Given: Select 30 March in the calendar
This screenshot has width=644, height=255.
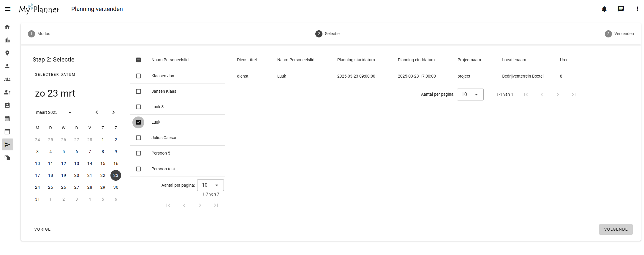Looking at the screenshot, I should point(116,188).
